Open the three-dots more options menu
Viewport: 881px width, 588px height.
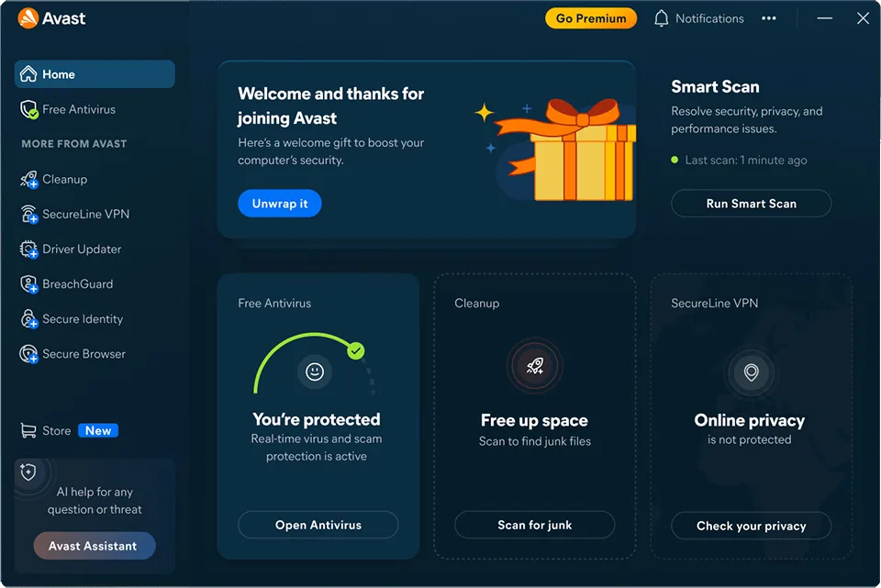point(769,18)
